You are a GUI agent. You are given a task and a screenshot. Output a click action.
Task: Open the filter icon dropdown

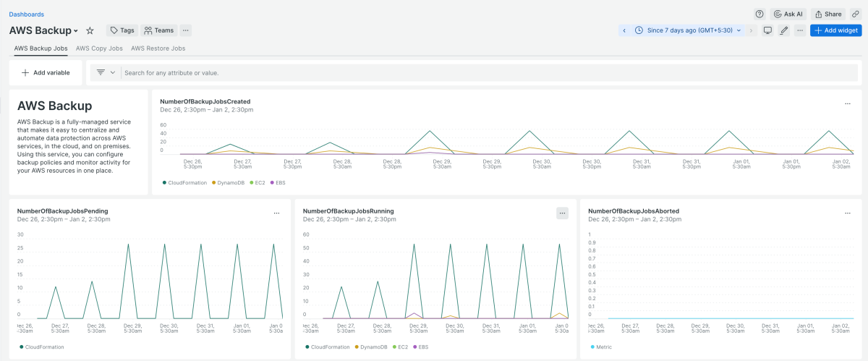point(106,72)
